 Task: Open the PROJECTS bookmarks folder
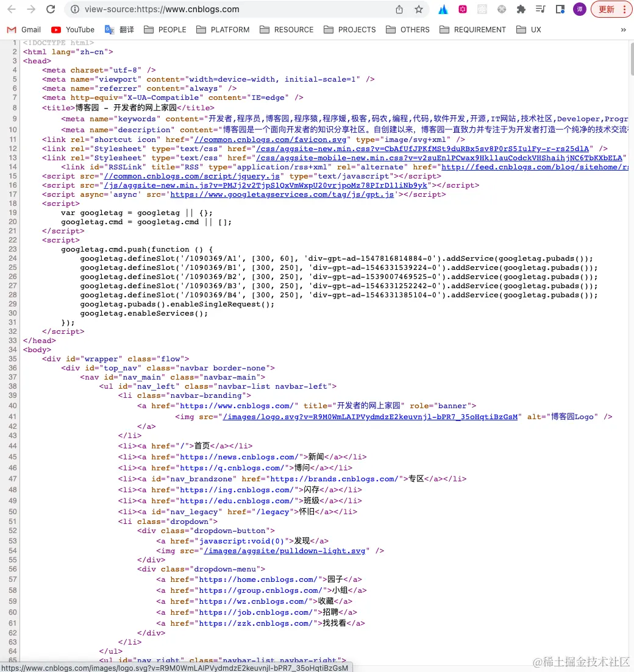pos(349,30)
